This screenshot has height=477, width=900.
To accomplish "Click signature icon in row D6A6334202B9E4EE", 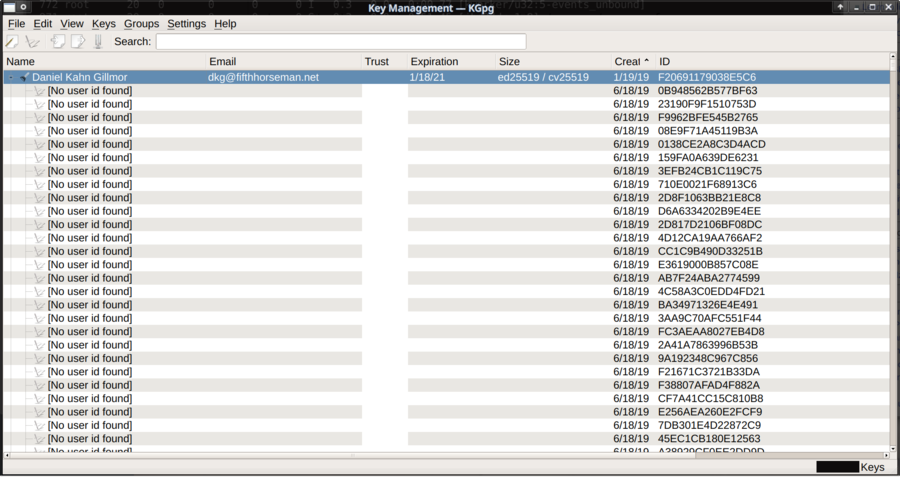I will pos(39,211).
